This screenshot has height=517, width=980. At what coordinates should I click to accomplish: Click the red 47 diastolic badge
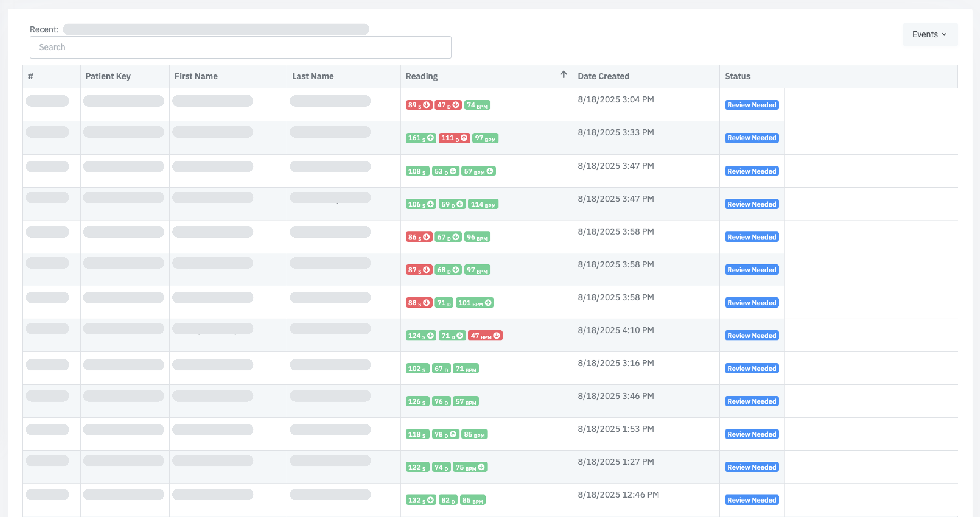tap(448, 105)
